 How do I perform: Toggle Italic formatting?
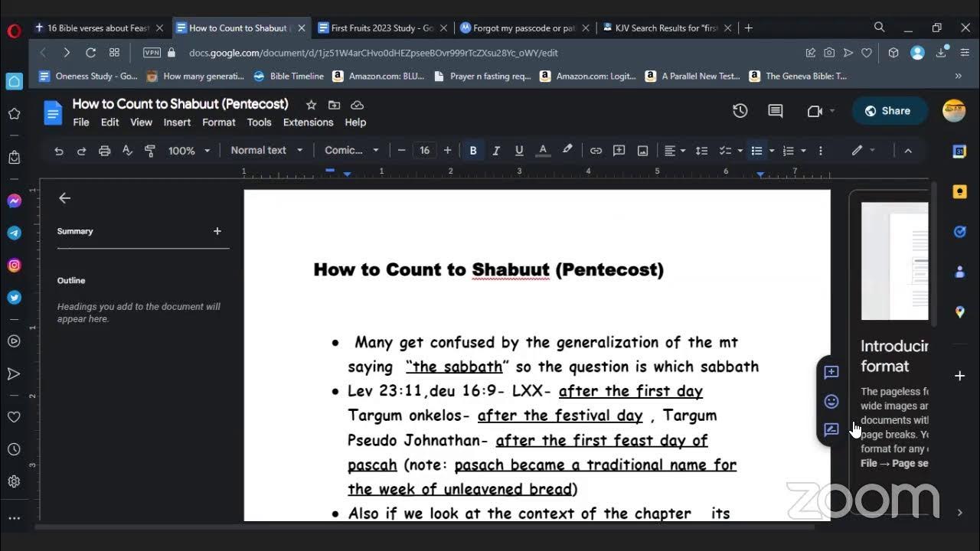click(x=496, y=151)
